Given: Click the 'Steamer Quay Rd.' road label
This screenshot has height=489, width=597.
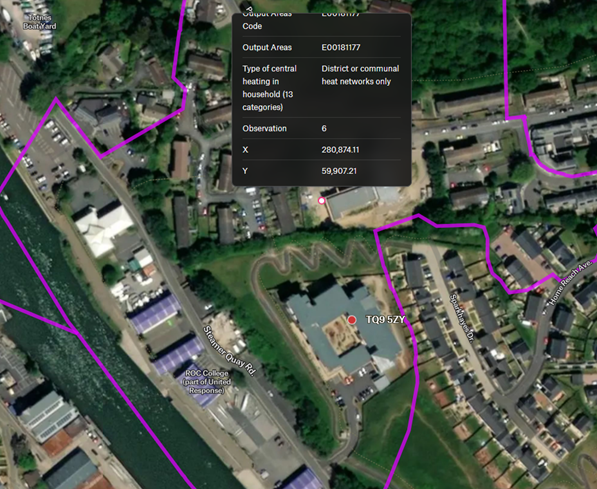Looking at the screenshot, I should 229,351.
